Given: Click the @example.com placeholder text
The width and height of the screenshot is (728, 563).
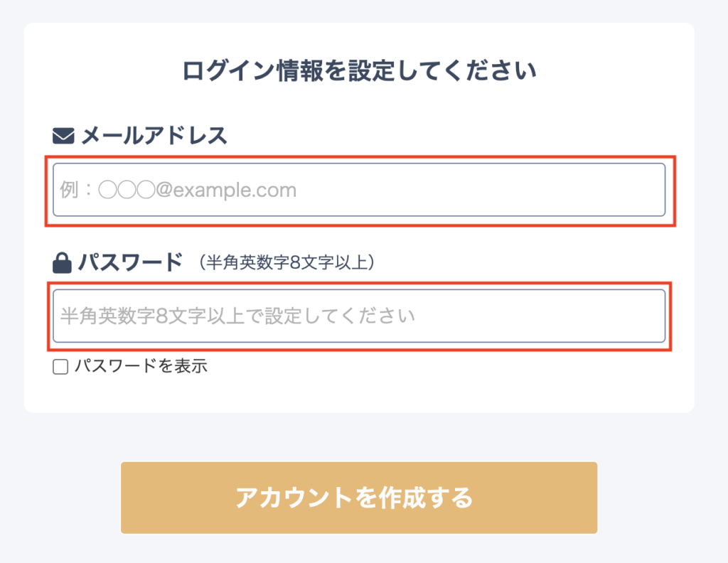Looking at the screenshot, I should pyautogui.click(x=226, y=191).
